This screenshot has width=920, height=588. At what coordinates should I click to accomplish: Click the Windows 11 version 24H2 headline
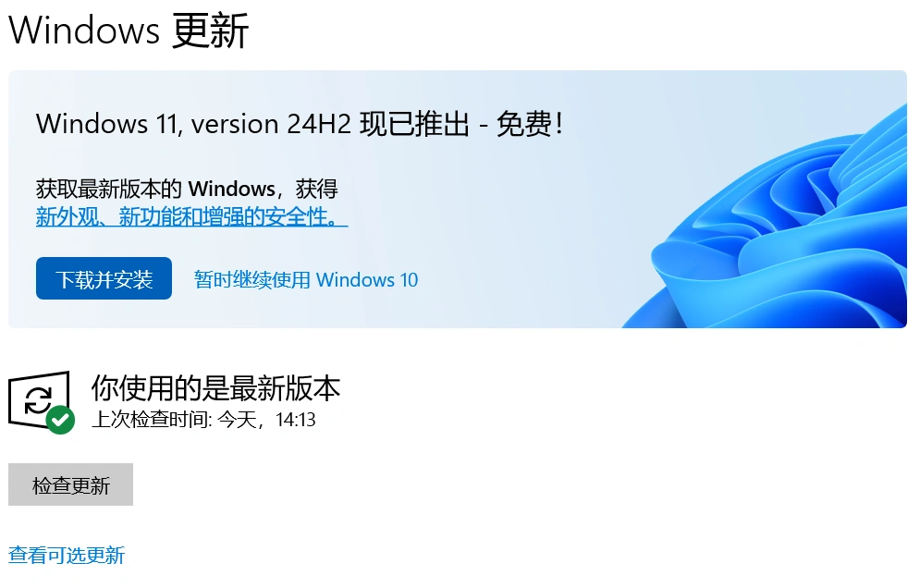pos(300,124)
